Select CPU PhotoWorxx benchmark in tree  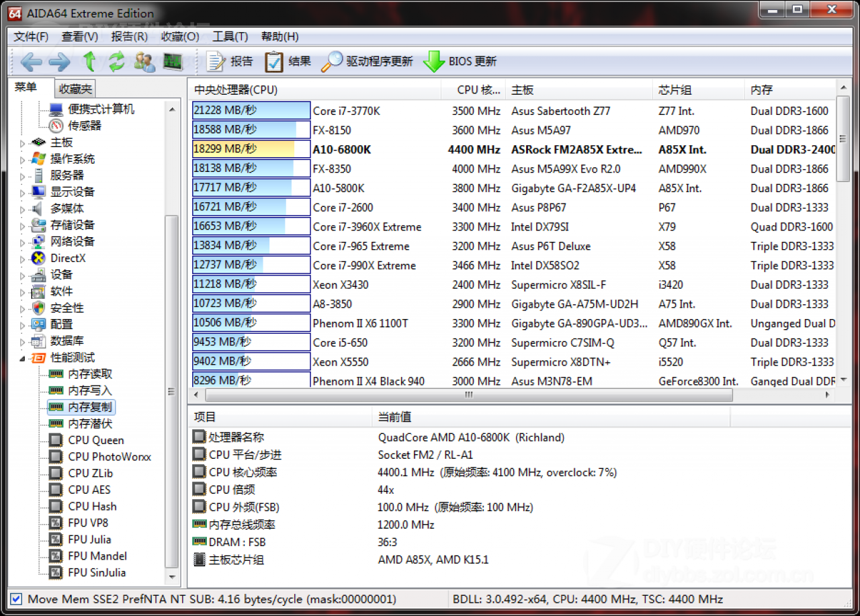[x=110, y=457]
